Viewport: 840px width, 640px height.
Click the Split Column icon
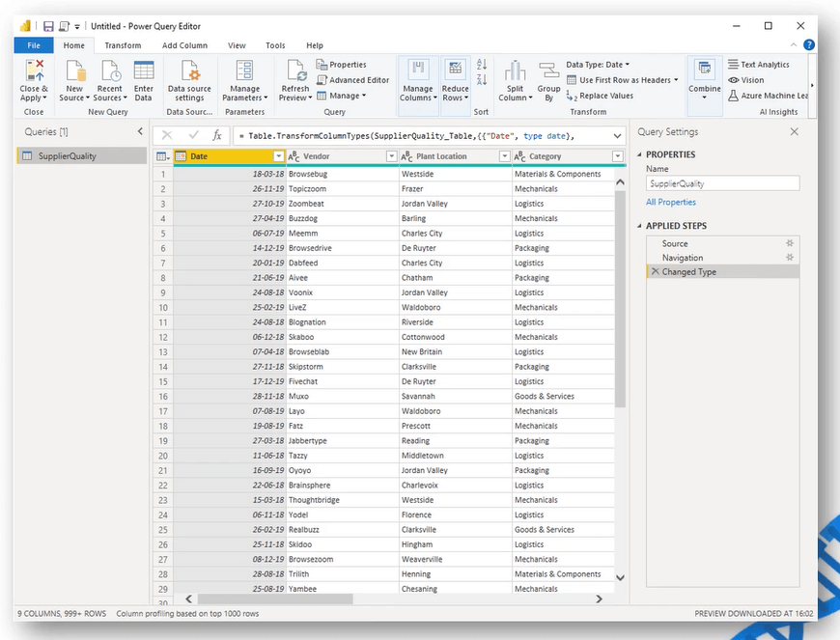tap(515, 70)
